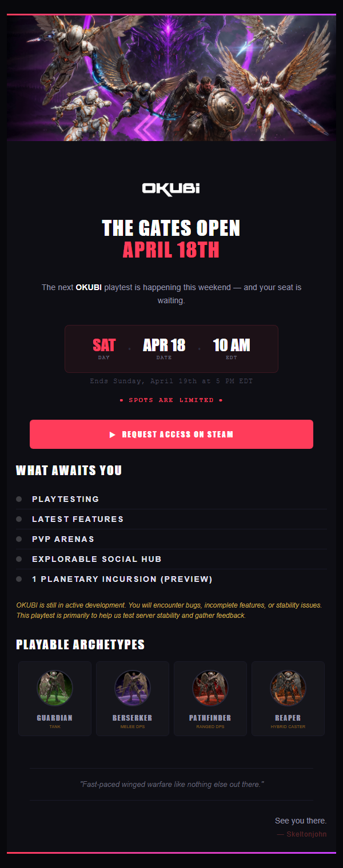
Task: Click the OKUBI logo
Action: [171, 188]
